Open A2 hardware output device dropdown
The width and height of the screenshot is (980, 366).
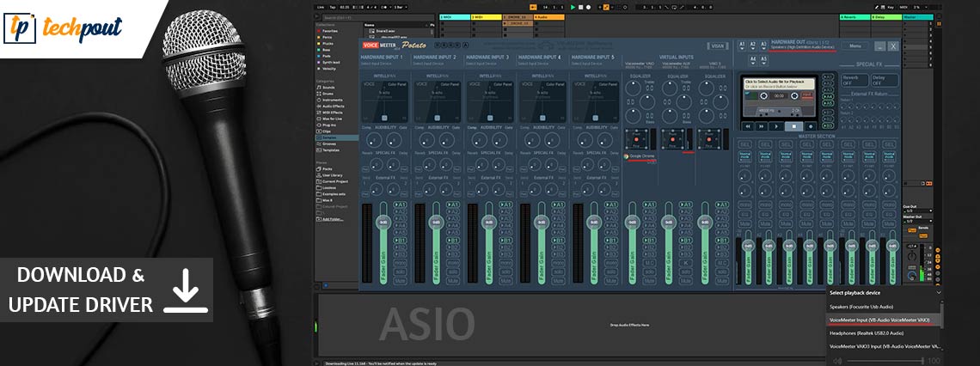point(752,45)
